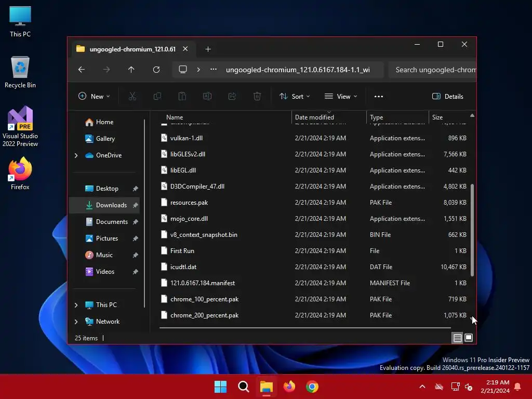Click the address bar path text
Image resolution: width=532 pixels, height=399 pixels.
(x=298, y=70)
